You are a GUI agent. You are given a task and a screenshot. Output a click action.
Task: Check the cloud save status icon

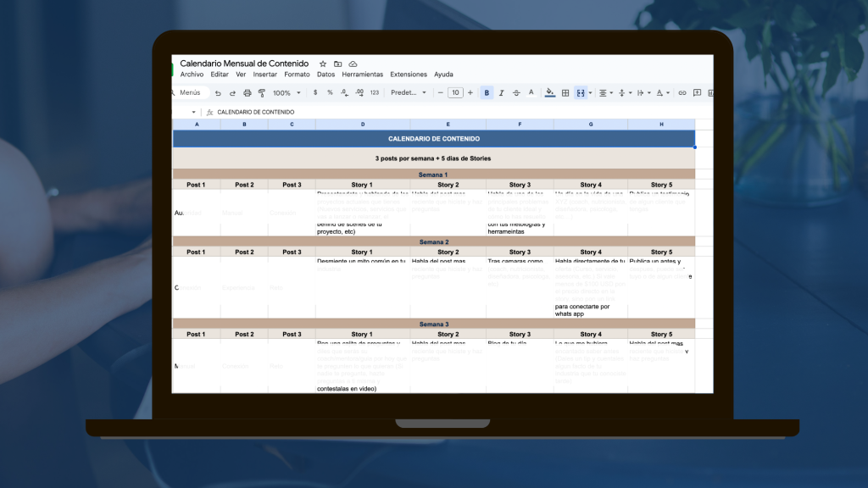[353, 64]
